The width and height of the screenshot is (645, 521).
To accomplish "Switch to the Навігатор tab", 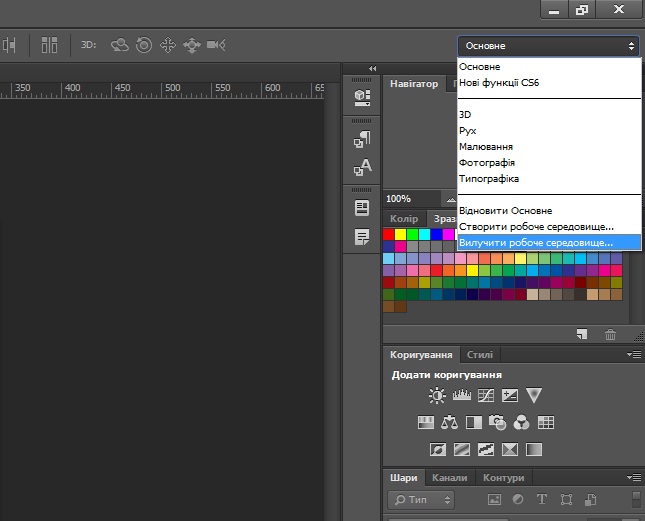I will [x=414, y=83].
